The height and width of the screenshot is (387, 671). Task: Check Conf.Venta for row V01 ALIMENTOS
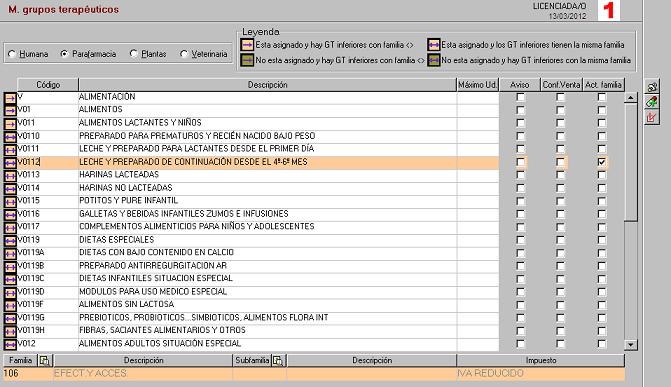click(560, 110)
